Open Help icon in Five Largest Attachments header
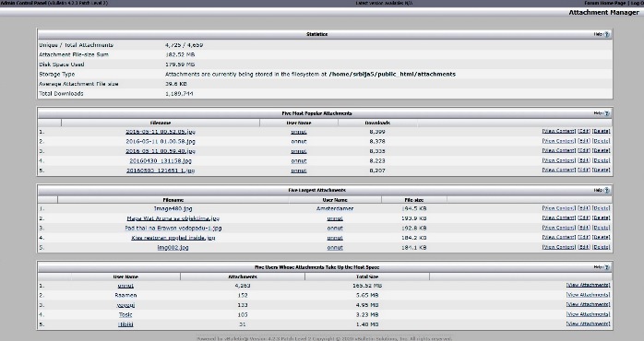 point(606,191)
